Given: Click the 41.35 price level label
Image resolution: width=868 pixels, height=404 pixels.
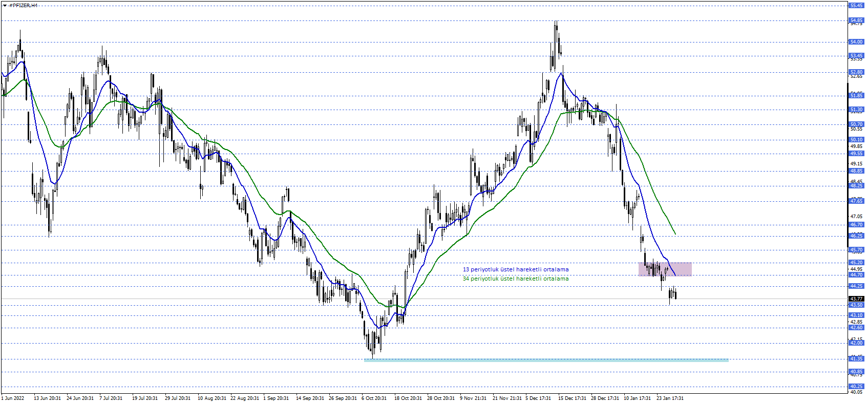Looking at the screenshot, I should pos(856,359).
